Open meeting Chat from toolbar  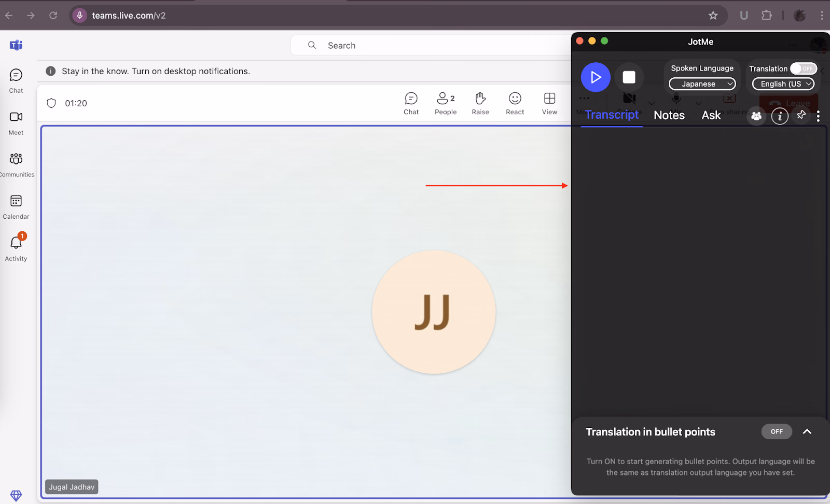pos(411,103)
